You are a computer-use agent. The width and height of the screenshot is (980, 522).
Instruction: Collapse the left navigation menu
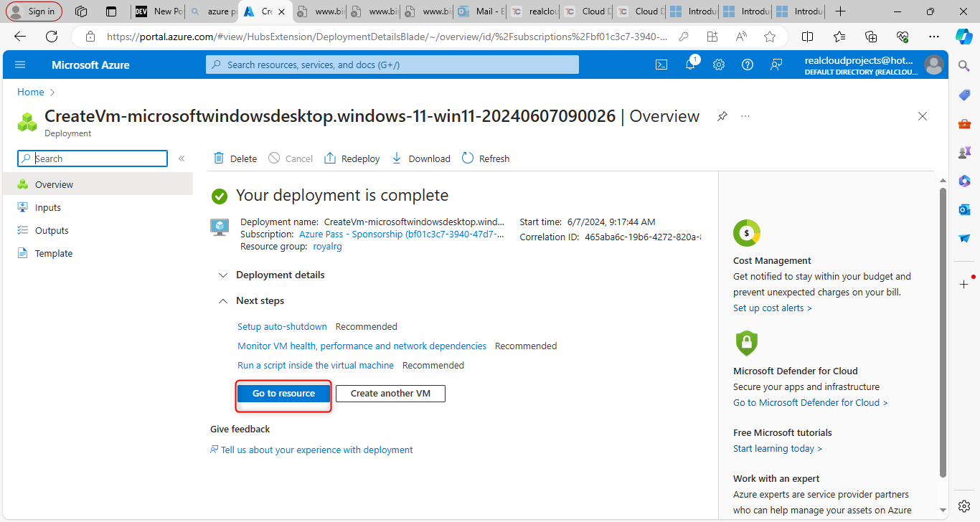182,158
